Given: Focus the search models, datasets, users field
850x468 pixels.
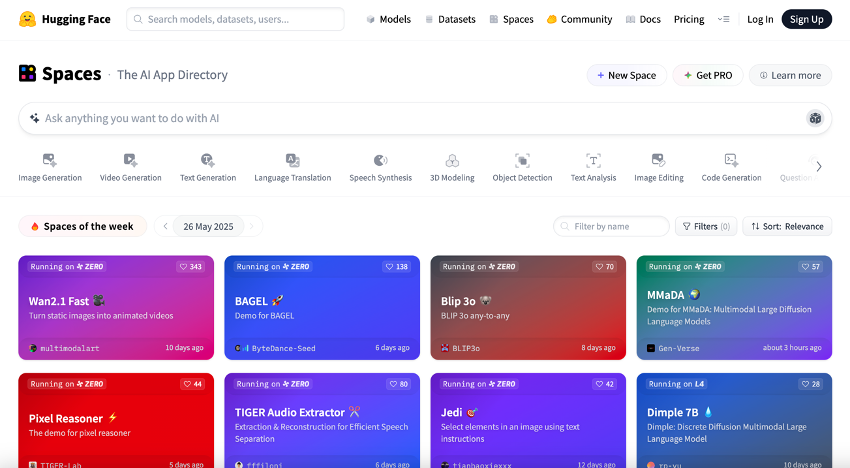Looking at the screenshot, I should click(x=235, y=19).
